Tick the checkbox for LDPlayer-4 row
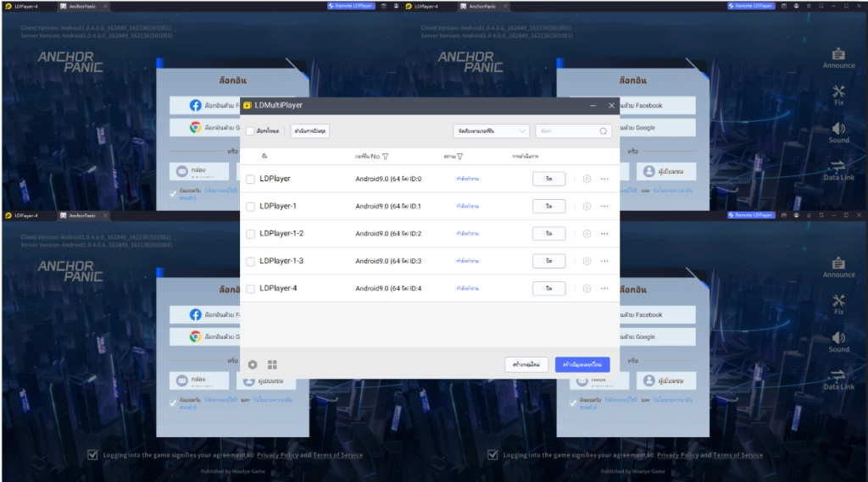868x482 pixels. 250,289
